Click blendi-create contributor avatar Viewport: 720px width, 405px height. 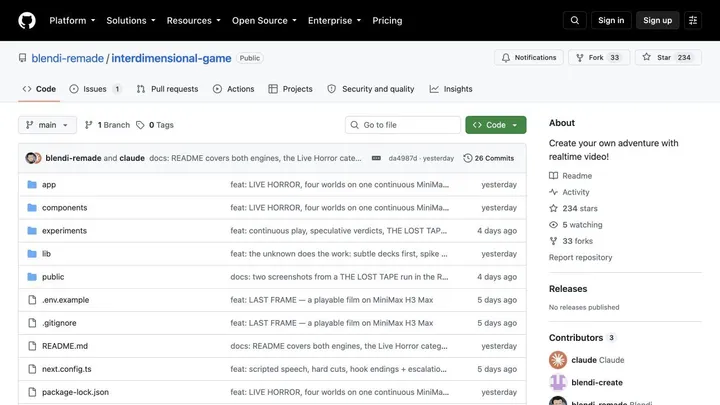pyautogui.click(x=558, y=382)
